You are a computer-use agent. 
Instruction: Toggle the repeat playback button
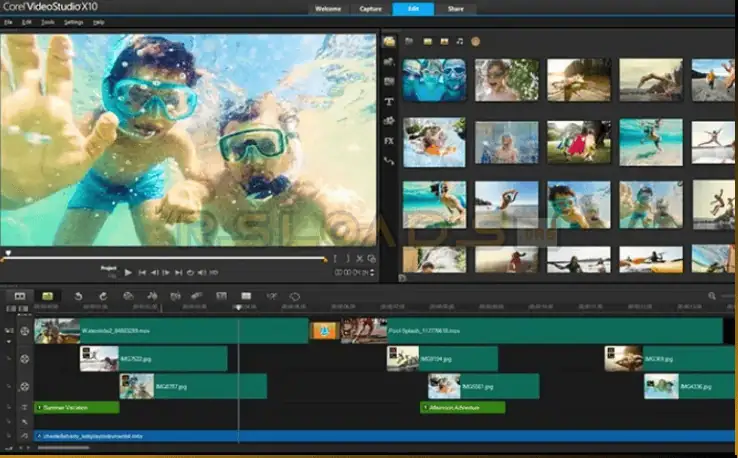(190, 273)
